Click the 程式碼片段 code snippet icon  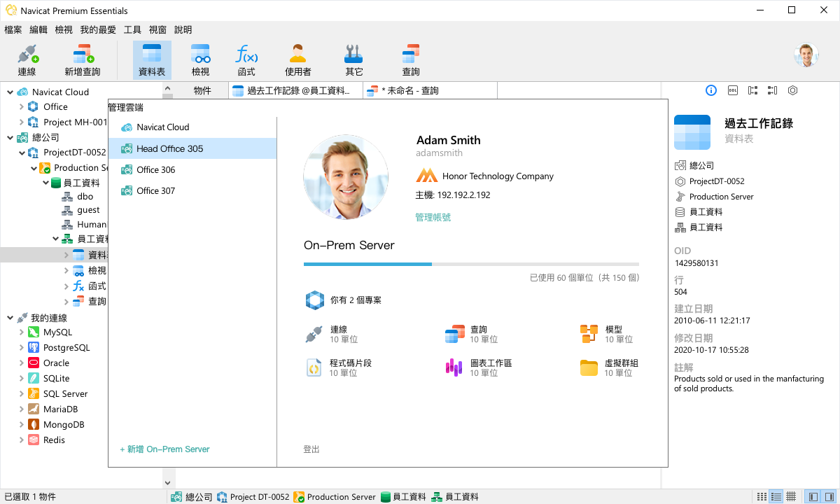(x=314, y=367)
